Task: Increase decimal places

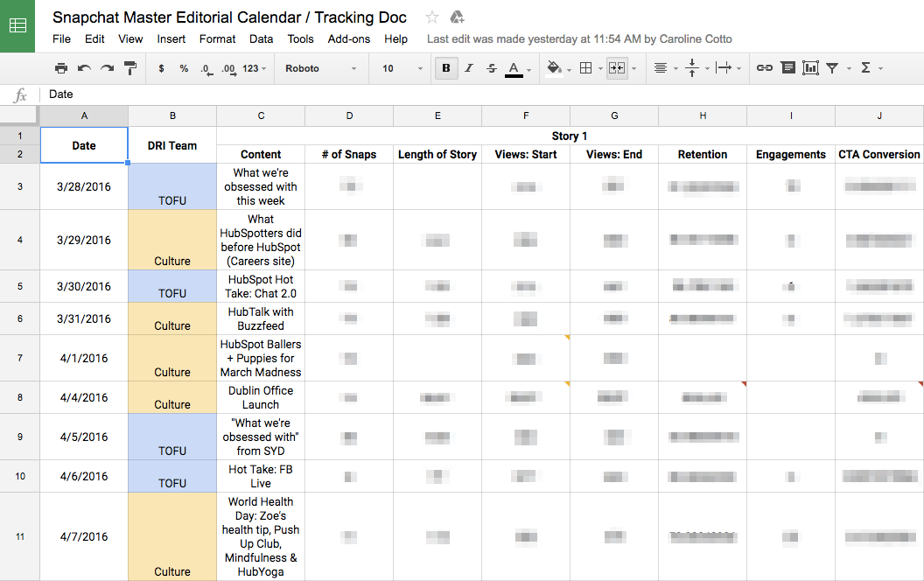Action: click(x=229, y=69)
